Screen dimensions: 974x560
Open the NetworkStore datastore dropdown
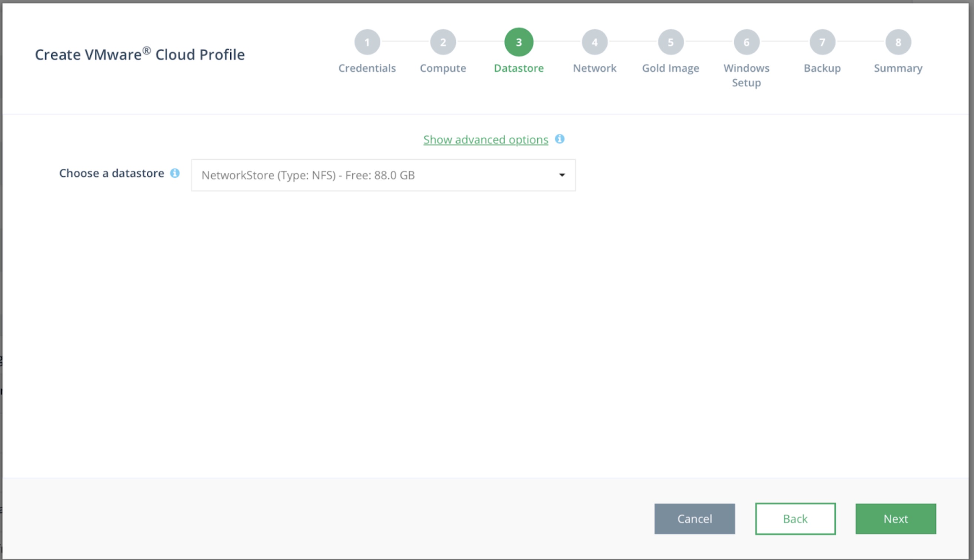click(383, 175)
